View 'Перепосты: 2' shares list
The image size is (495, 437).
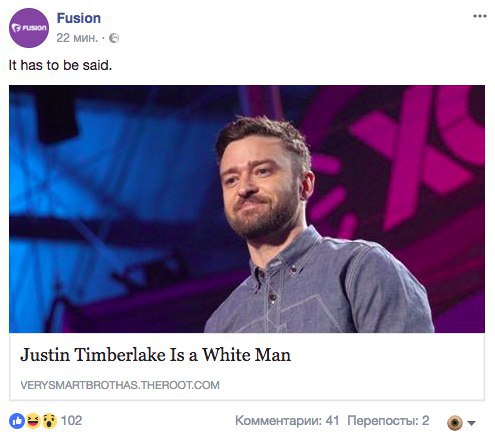388,421
